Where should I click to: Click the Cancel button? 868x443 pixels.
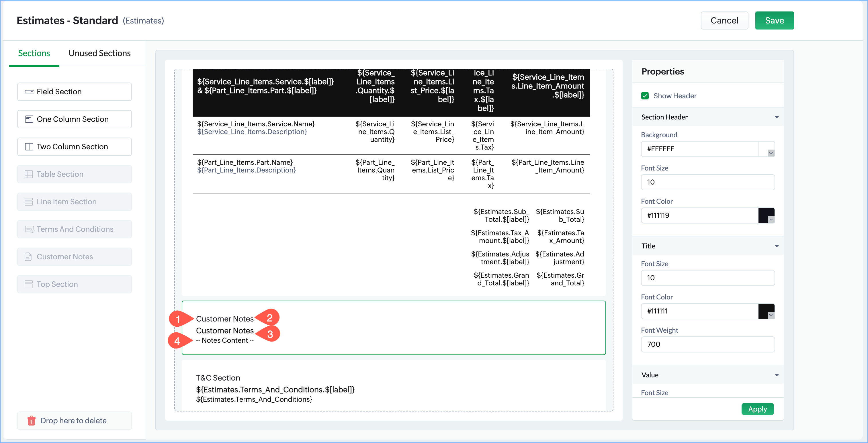(724, 21)
